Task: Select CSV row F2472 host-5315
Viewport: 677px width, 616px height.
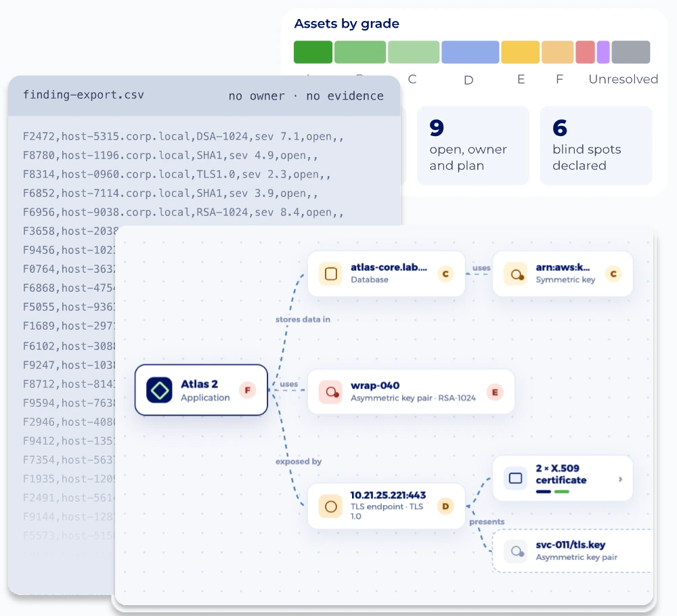Action: tap(183, 137)
